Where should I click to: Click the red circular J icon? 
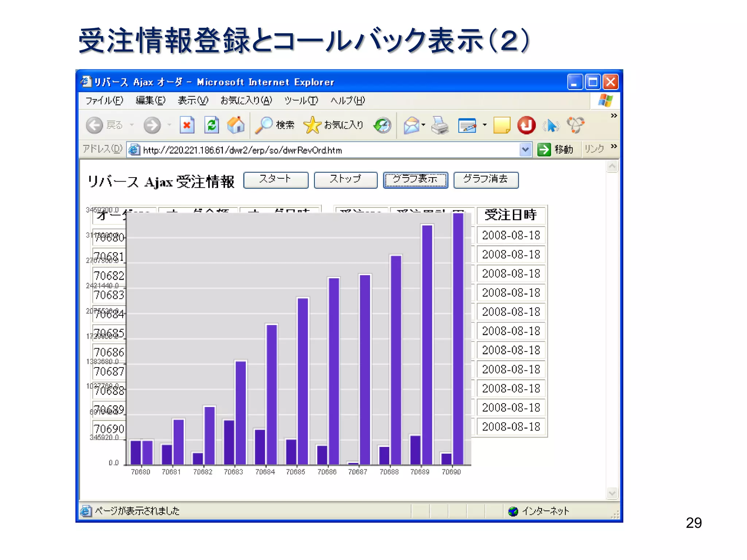(x=526, y=125)
